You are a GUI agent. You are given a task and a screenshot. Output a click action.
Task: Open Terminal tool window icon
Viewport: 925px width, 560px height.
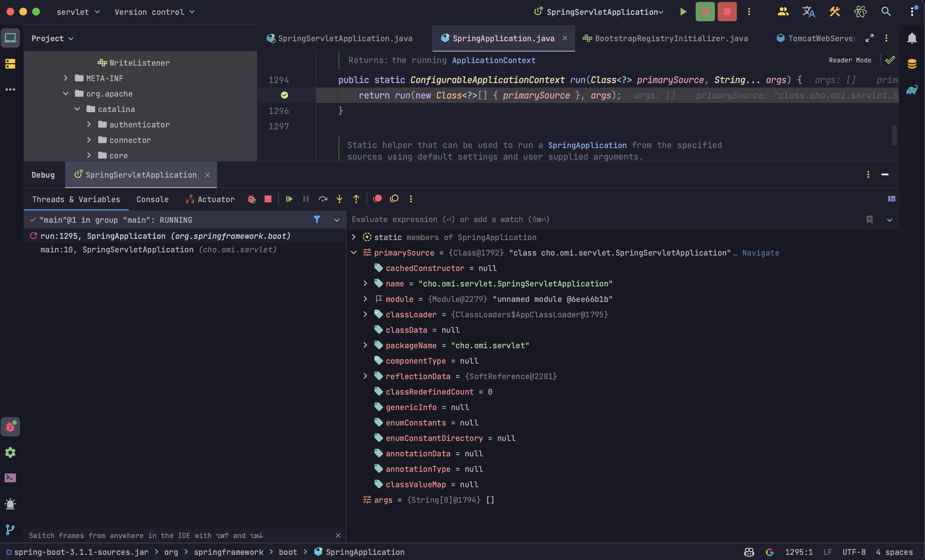10,478
